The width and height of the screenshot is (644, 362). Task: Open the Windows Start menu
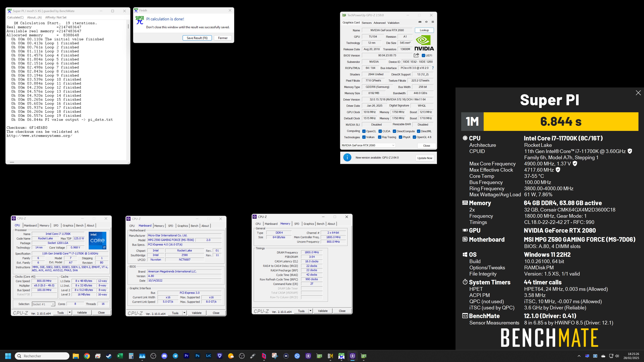tap(8, 356)
